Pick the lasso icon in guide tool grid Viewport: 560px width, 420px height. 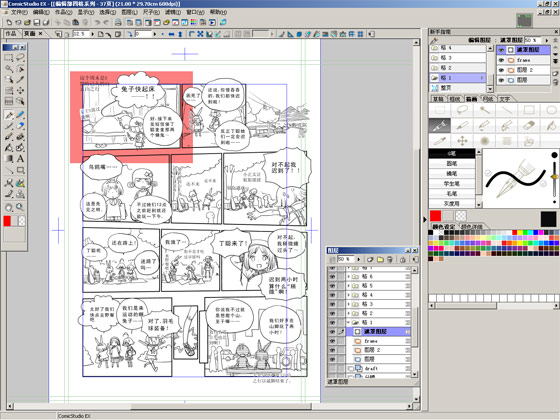(462, 110)
